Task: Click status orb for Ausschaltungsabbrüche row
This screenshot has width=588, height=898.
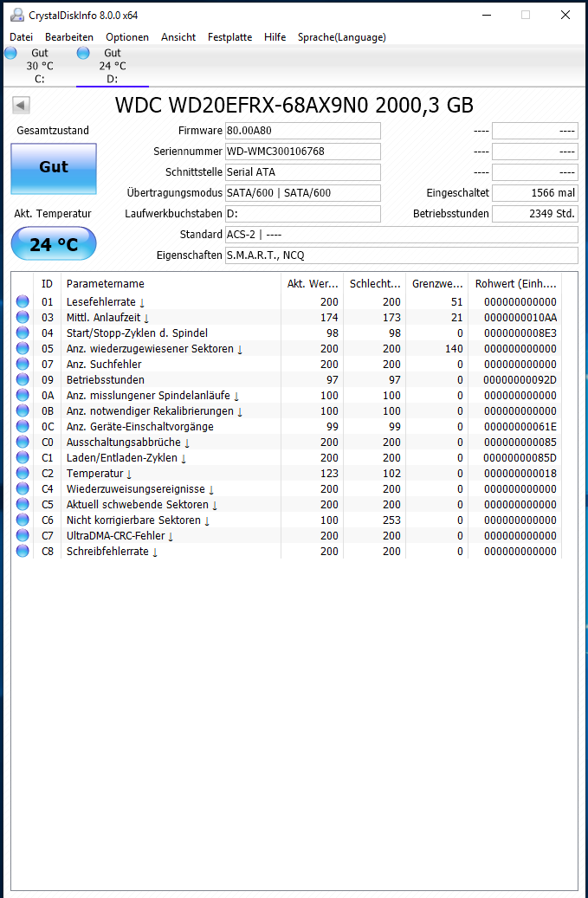Action: [23, 443]
